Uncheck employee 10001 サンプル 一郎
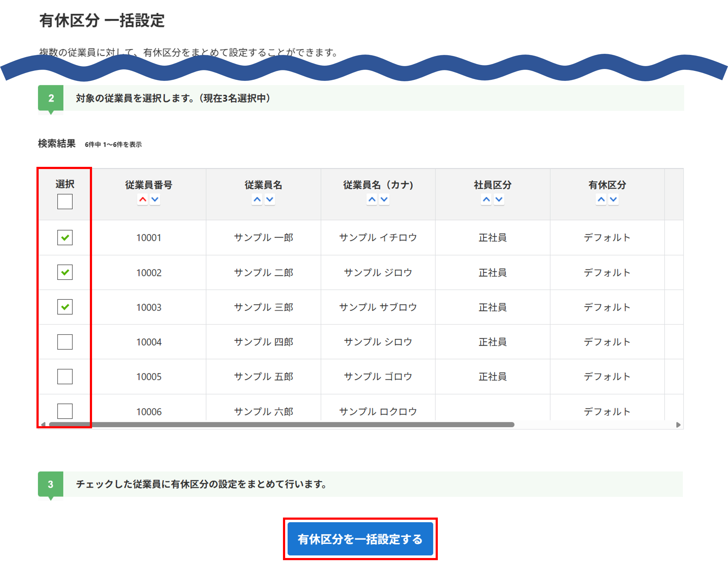Screen dimensions: 728x584 (x=65, y=238)
